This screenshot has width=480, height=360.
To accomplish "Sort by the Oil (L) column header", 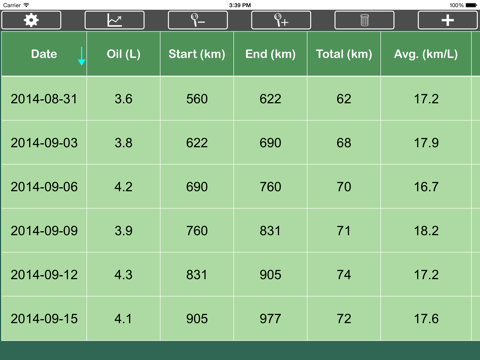I will pyautogui.click(x=124, y=54).
